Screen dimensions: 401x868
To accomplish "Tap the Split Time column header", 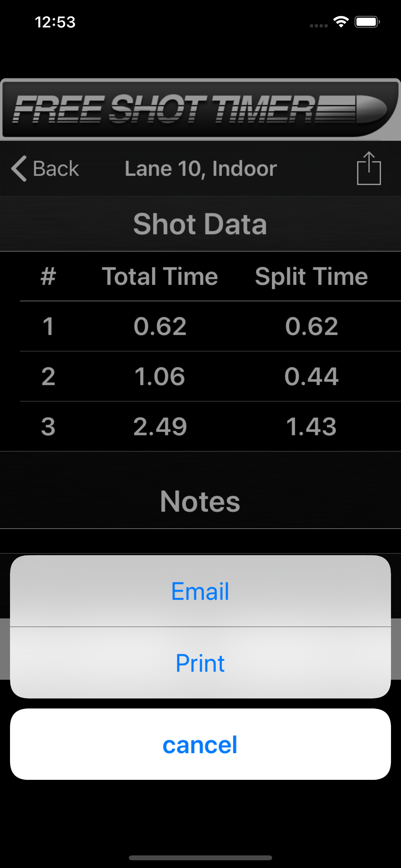I will coord(311,277).
